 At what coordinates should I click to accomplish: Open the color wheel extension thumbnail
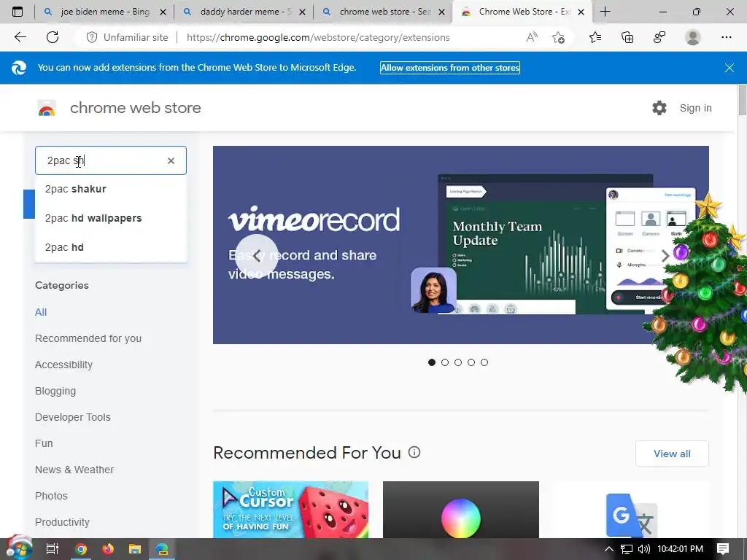pos(461,510)
